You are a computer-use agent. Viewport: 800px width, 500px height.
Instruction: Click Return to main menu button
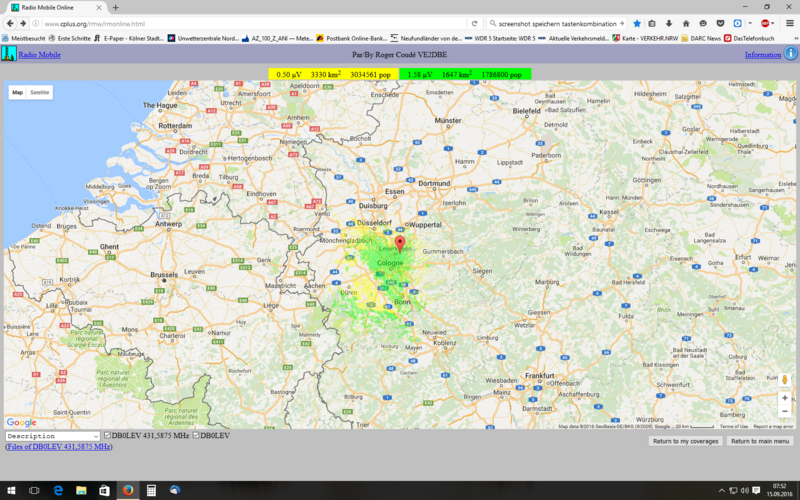click(760, 441)
